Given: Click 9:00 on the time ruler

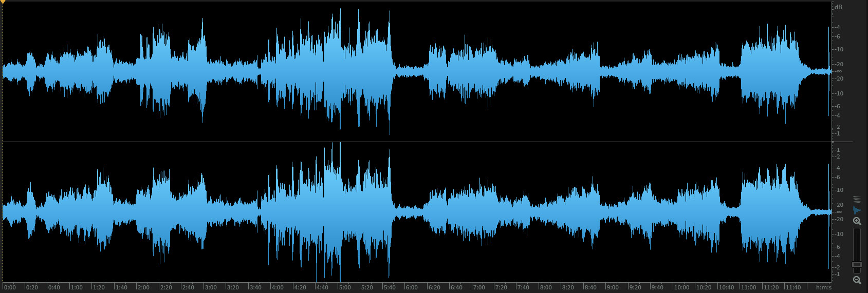Looking at the screenshot, I should [613, 287].
